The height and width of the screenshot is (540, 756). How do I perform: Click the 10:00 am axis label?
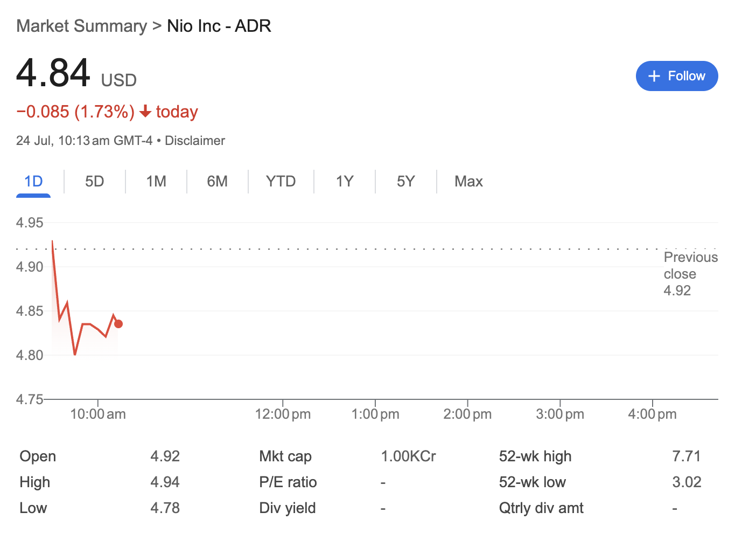98,414
